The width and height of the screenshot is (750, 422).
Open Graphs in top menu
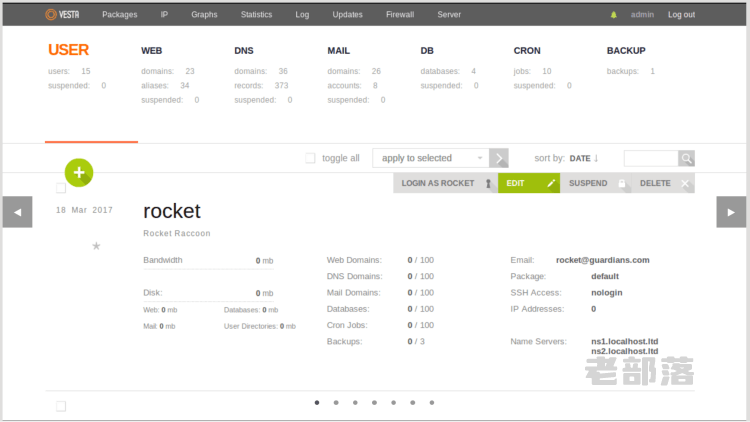pos(204,14)
